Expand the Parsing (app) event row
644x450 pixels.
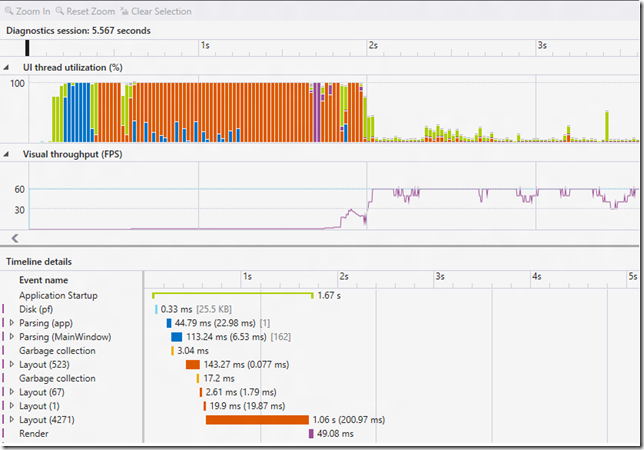coord(12,323)
